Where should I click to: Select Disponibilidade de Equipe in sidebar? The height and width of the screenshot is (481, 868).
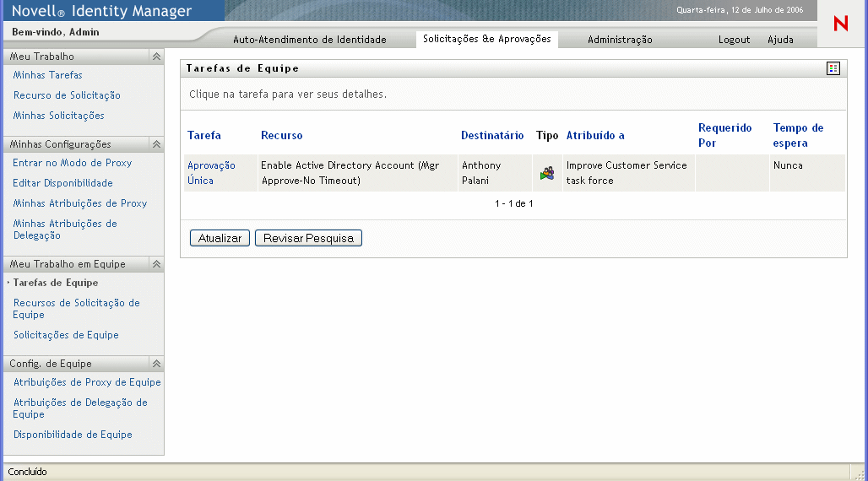[x=73, y=435]
